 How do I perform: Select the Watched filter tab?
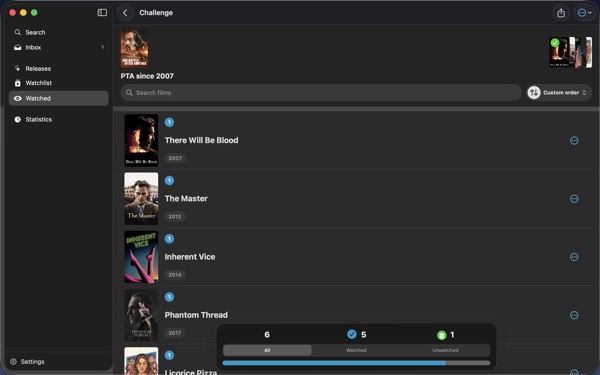click(356, 350)
